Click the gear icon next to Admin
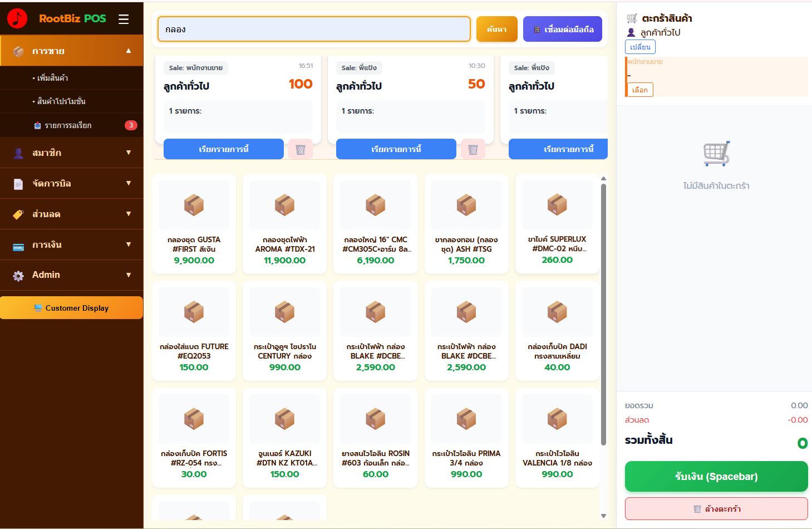The image size is (812, 529). point(18,275)
